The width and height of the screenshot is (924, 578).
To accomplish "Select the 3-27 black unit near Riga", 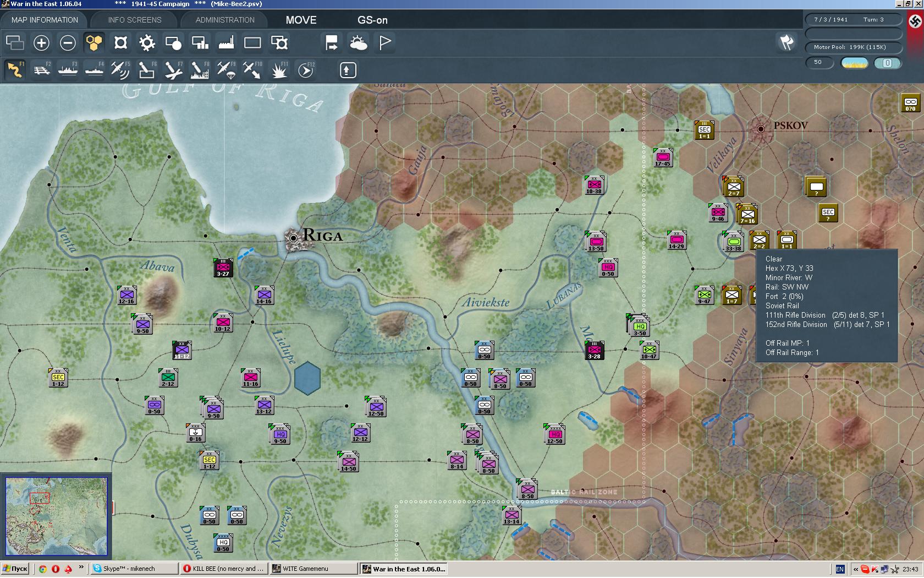I will coord(223,268).
